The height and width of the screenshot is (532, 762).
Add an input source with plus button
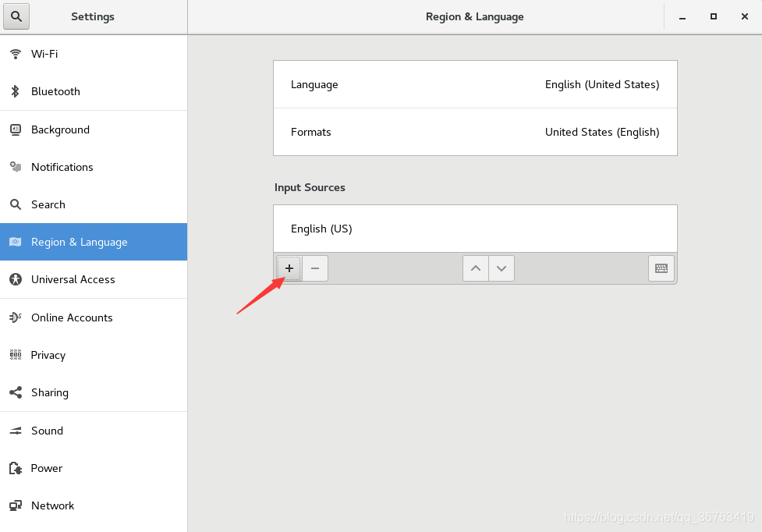pos(289,268)
